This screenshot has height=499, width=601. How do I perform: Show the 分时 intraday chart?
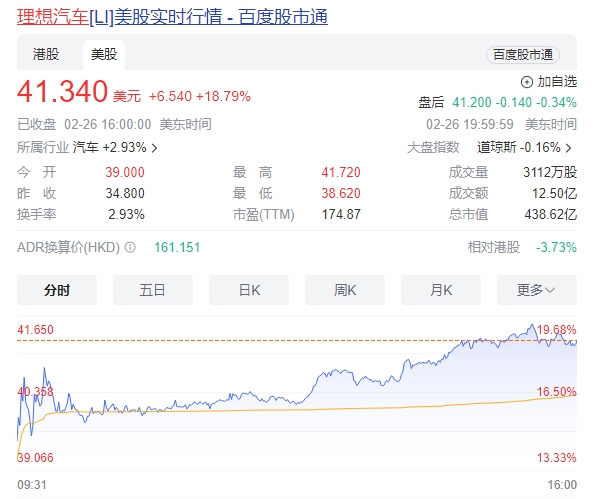pos(57,290)
